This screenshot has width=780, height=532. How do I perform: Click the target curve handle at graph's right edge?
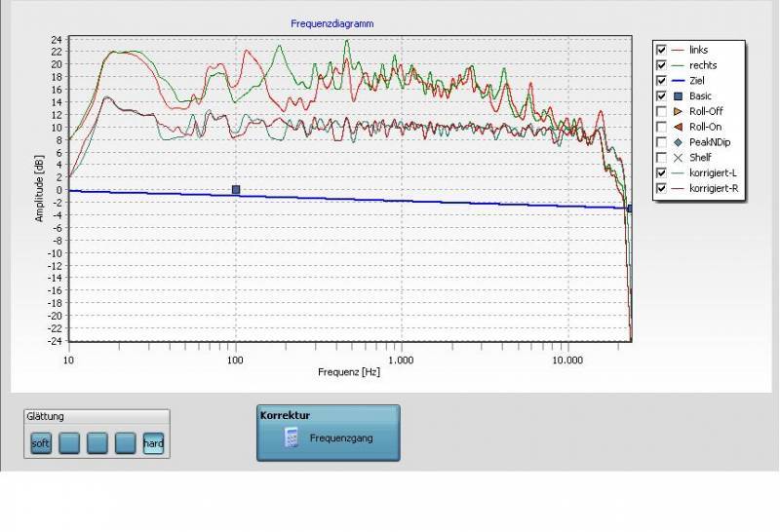click(x=630, y=208)
